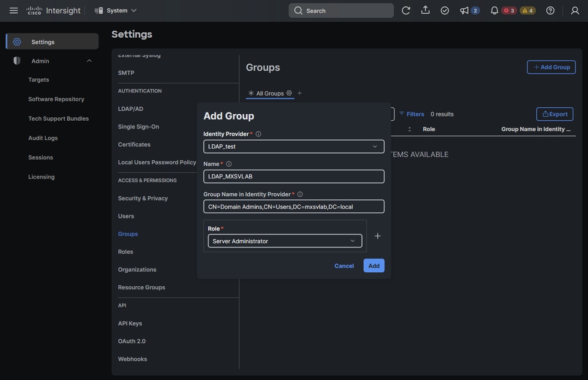Open the hamburger navigation menu

(14, 11)
